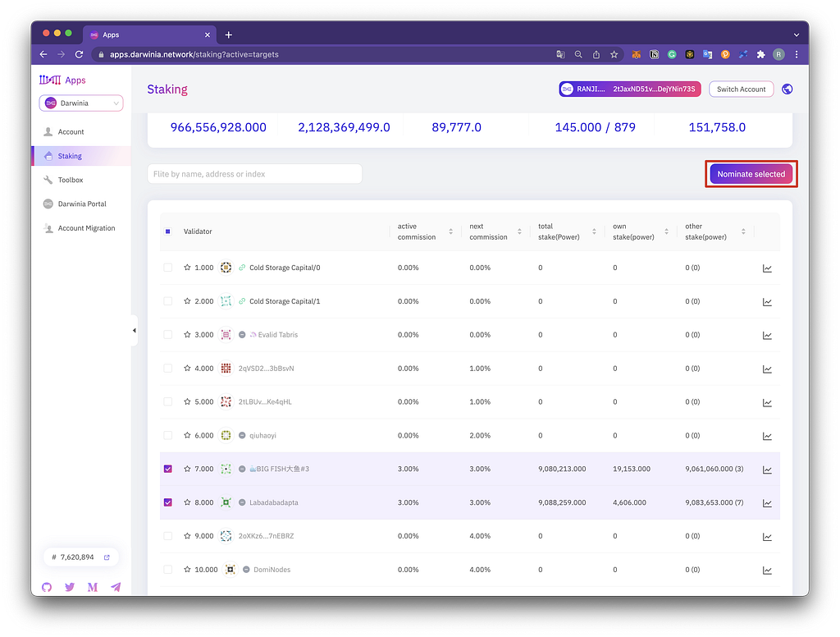Image resolution: width=840 pixels, height=637 pixels.
Task: Star the Evalid Tabris validator
Action: pos(187,334)
